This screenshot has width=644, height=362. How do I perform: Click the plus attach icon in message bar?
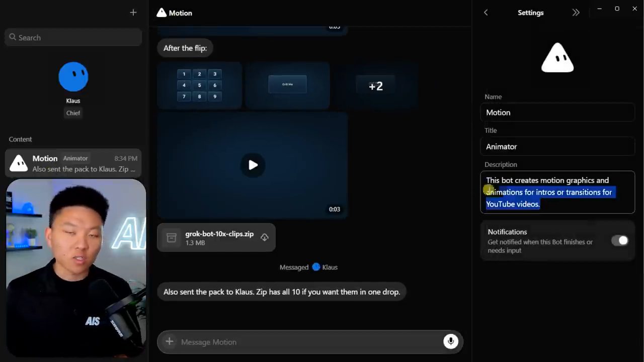170,342
